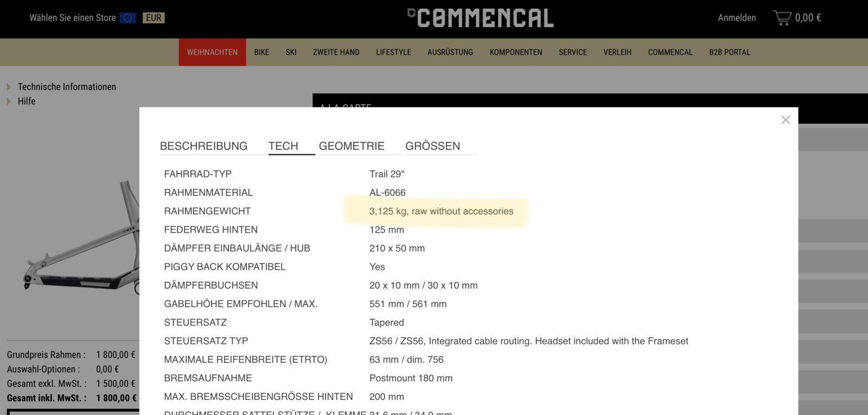
Task: Expand Technische Informationen arrow
Action: pos(9,87)
